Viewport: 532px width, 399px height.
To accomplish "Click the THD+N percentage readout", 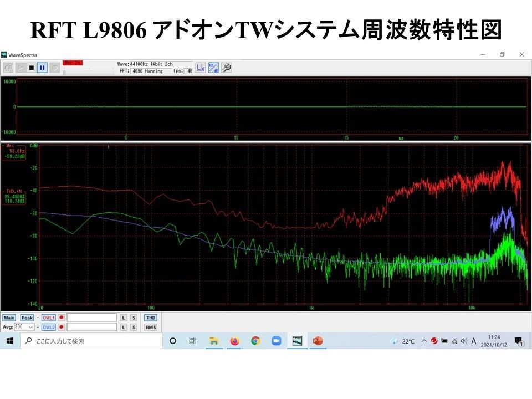I will click(x=14, y=197).
